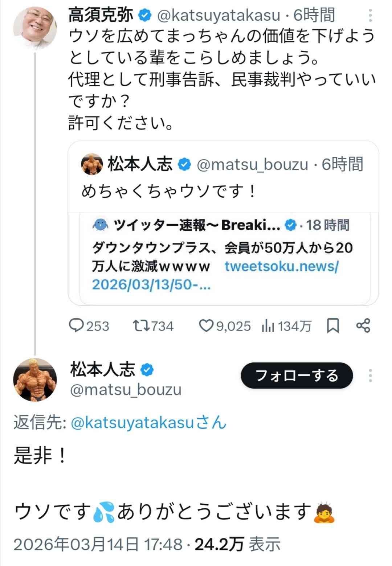The width and height of the screenshot is (392, 566).
Task: Click the reply icon with 253 replies
Action: tap(77, 325)
